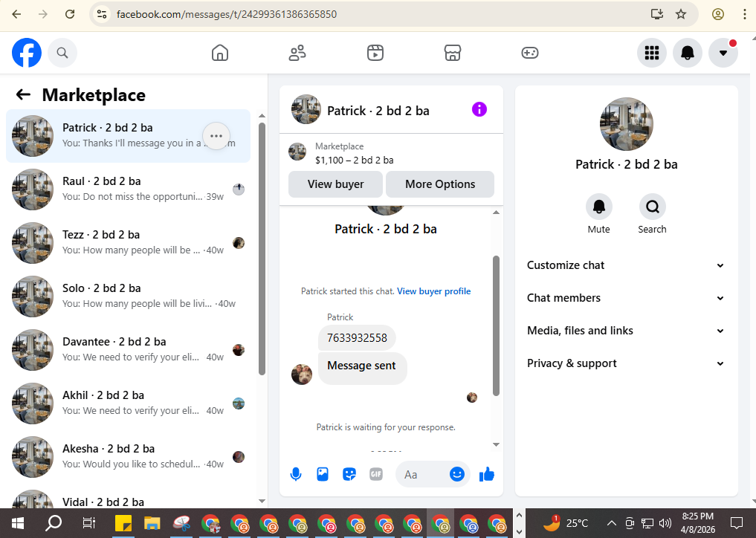Screen dimensions: 756x538
Task: Open the Gaming controller icon
Action: (x=530, y=53)
